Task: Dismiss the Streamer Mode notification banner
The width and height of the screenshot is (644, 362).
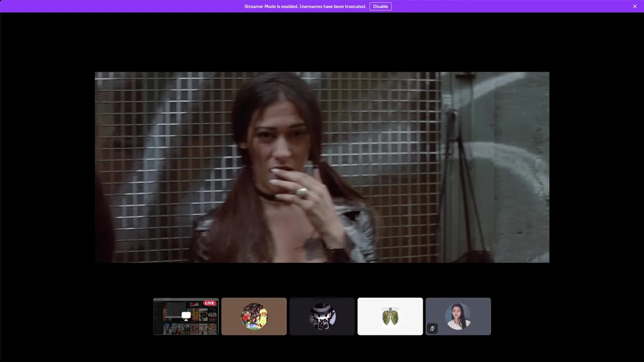Action: pos(635,7)
